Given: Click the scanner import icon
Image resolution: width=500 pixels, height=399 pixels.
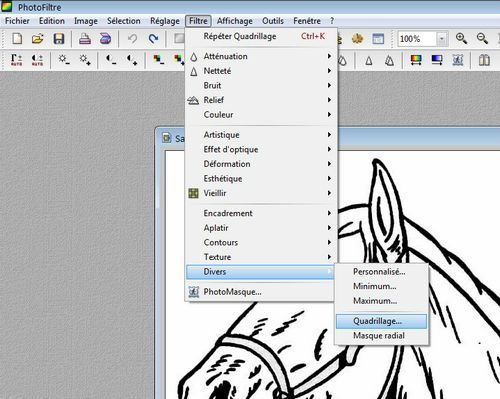Looking at the screenshot, I should click(105, 39).
